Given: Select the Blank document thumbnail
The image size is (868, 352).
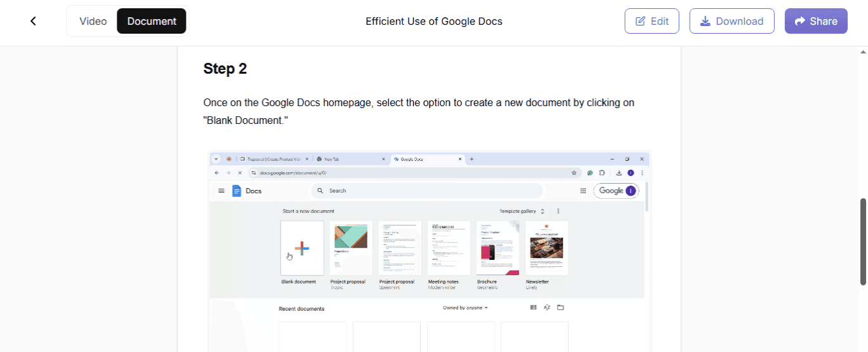Looking at the screenshot, I should tap(302, 248).
